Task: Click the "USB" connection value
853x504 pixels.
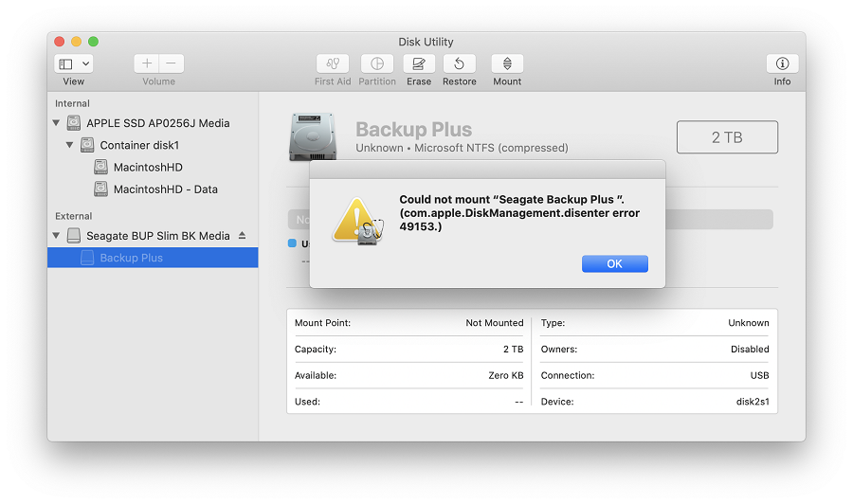Action: coord(759,376)
